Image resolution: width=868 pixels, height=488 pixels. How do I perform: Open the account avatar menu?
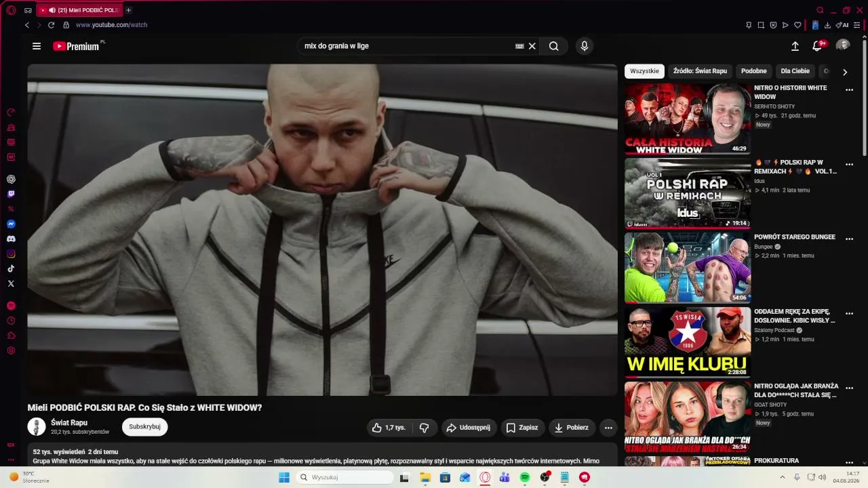click(x=843, y=45)
